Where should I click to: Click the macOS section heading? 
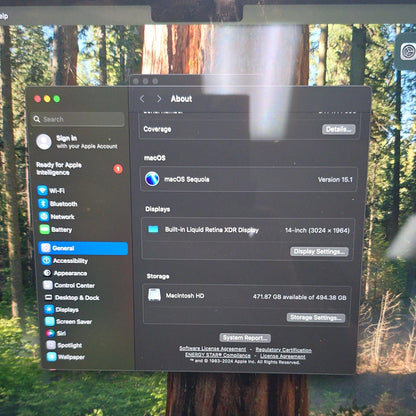point(155,158)
